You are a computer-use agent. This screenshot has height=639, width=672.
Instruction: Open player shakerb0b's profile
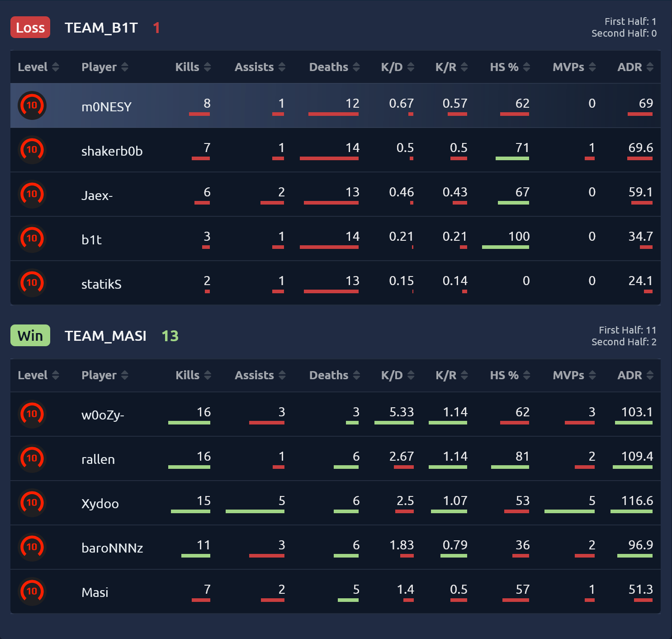[x=112, y=151]
